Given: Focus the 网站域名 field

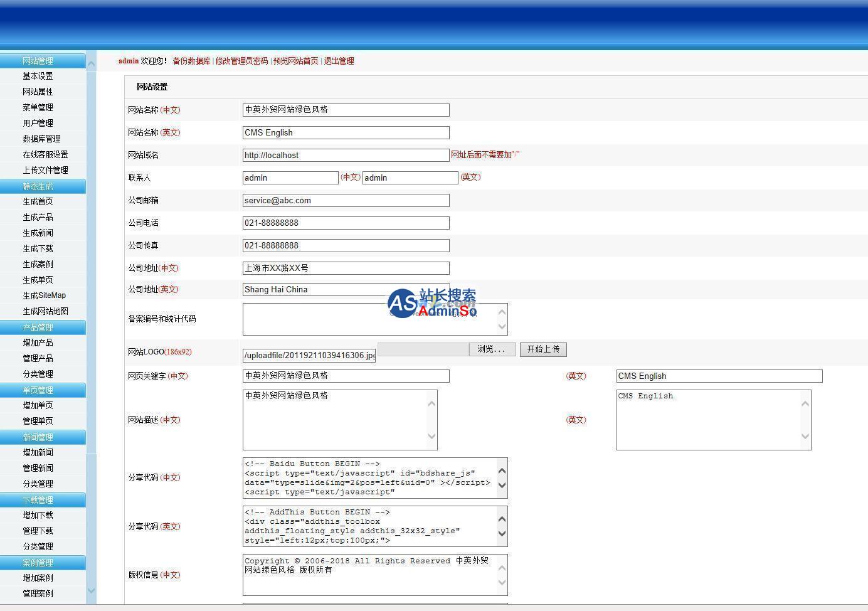Looking at the screenshot, I should coord(346,155).
